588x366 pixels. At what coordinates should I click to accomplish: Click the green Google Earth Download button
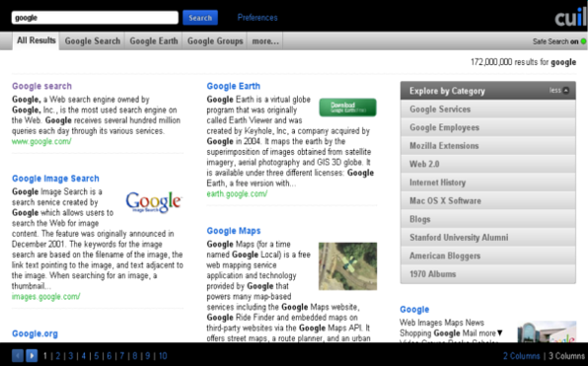pos(347,108)
